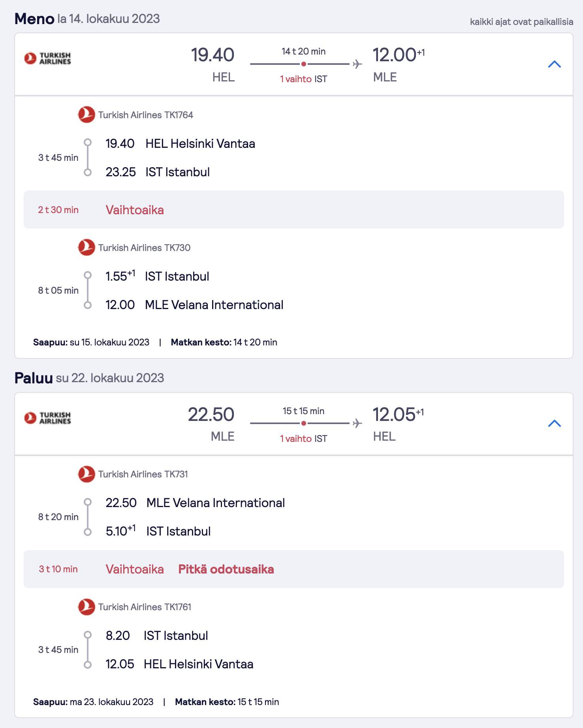
Task: Click the TK730 flight airline icon
Action: coord(86,247)
